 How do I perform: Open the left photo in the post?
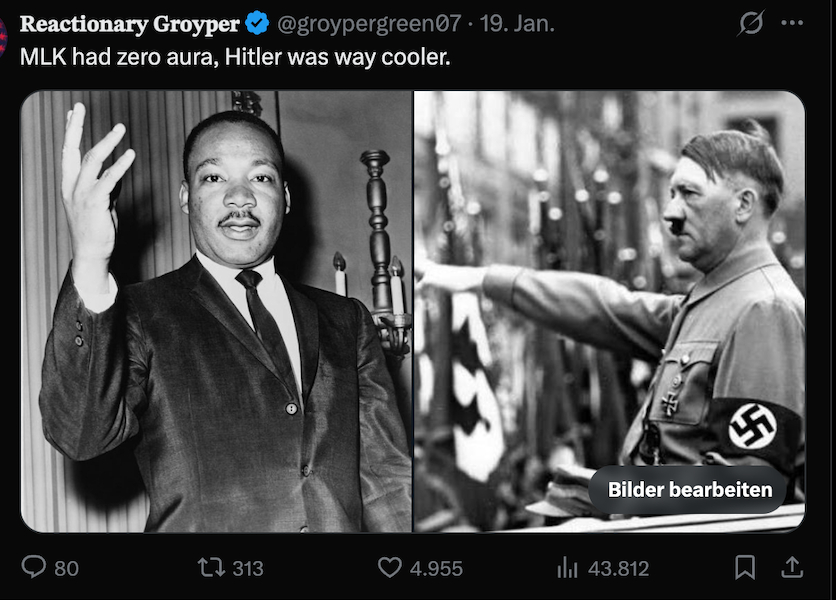tap(216, 311)
